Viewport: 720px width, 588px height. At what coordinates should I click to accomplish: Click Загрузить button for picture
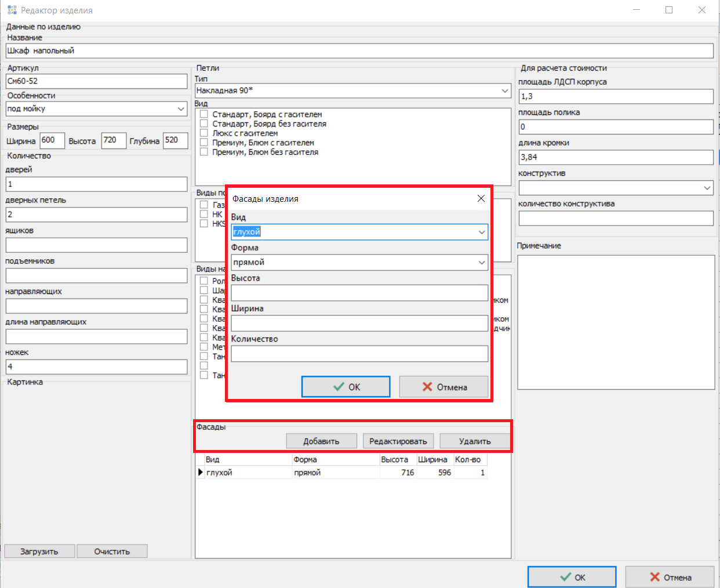coord(39,551)
